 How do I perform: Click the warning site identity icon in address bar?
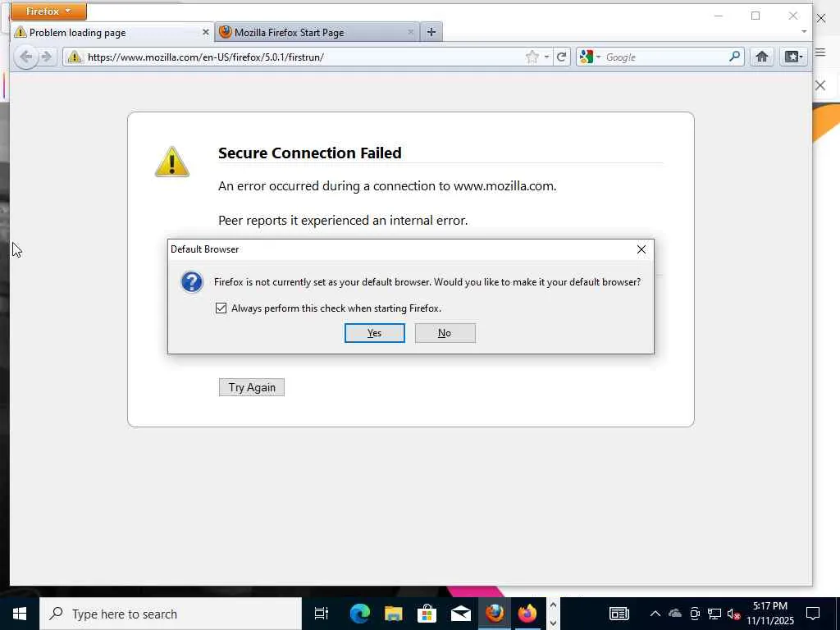coord(75,57)
